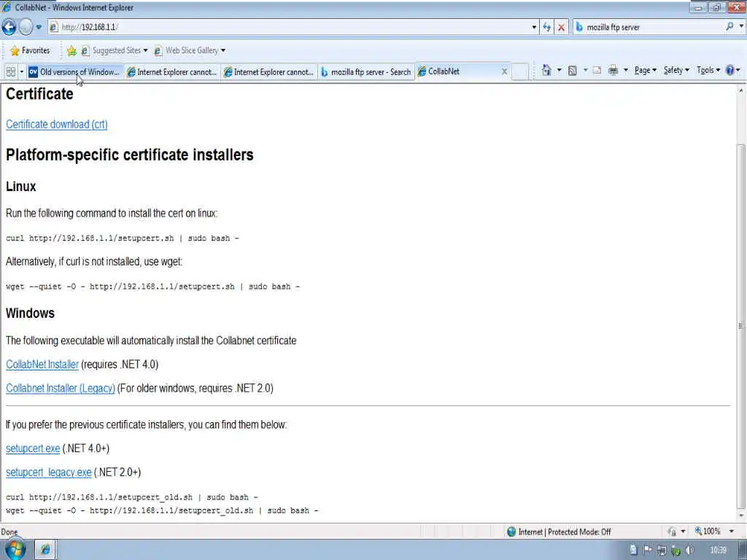The image size is (747, 560).
Task: Click the Quick Tabs grid icon
Action: point(10,72)
